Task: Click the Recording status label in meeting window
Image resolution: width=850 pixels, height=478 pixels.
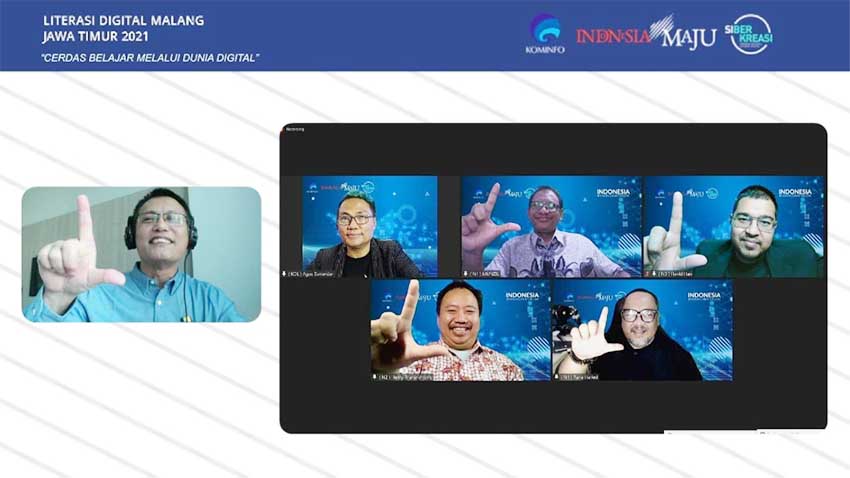Action: 296,129
